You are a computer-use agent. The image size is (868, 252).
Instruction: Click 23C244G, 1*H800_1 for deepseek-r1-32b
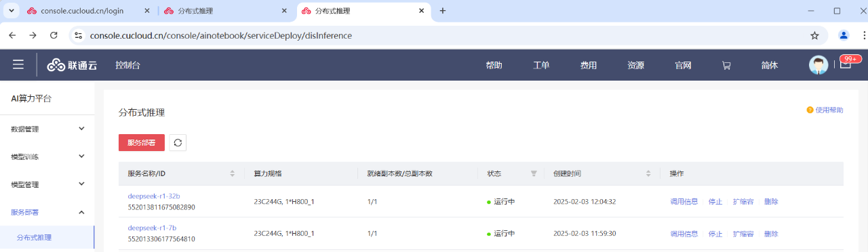(x=284, y=201)
